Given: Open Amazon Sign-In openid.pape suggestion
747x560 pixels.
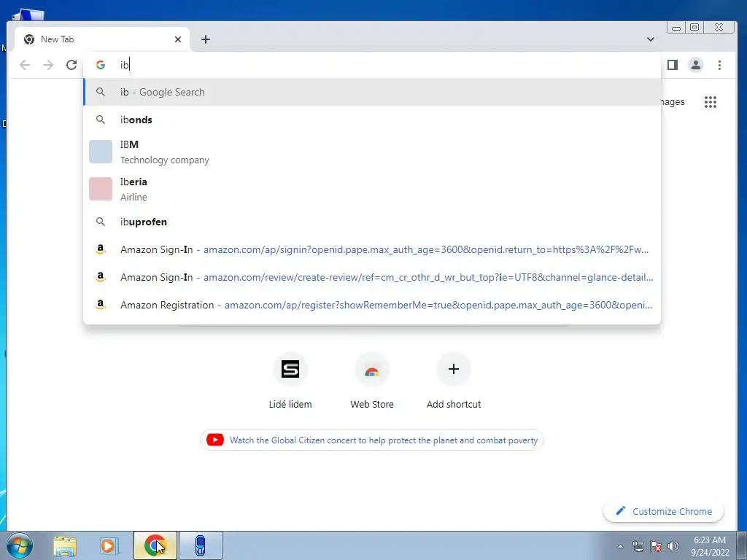Looking at the screenshot, I should click(x=372, y=249).
